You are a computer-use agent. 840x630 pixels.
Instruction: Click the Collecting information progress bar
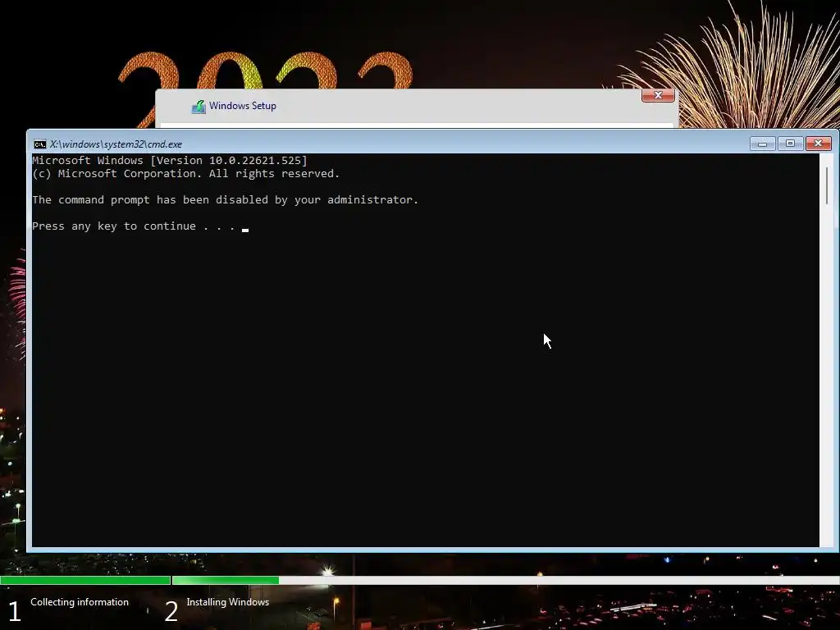pos(85,580)
